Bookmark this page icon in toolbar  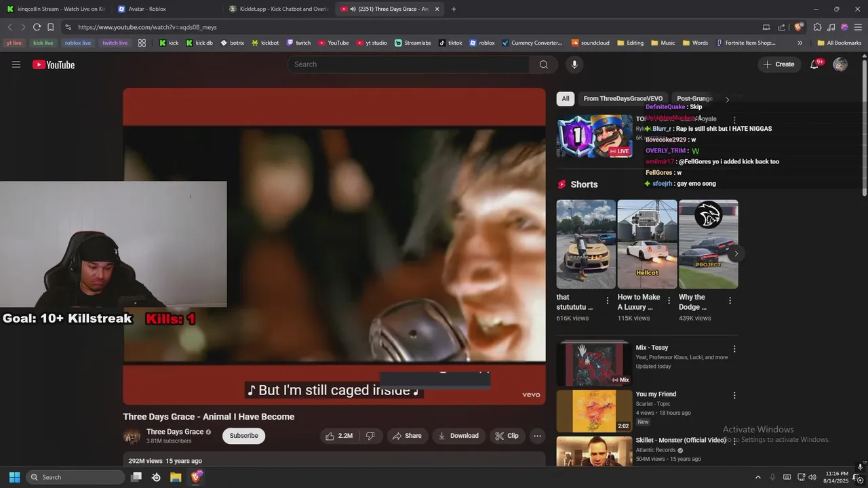50,27
